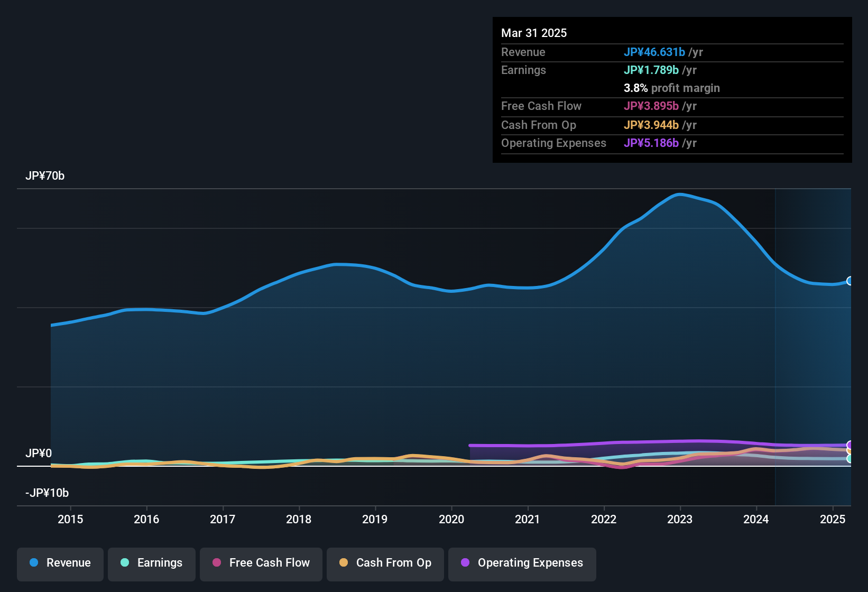Click the JP¥1.789b earnings value
The width and height of the screenshot is (868, 592).
[x=651, y=70]
